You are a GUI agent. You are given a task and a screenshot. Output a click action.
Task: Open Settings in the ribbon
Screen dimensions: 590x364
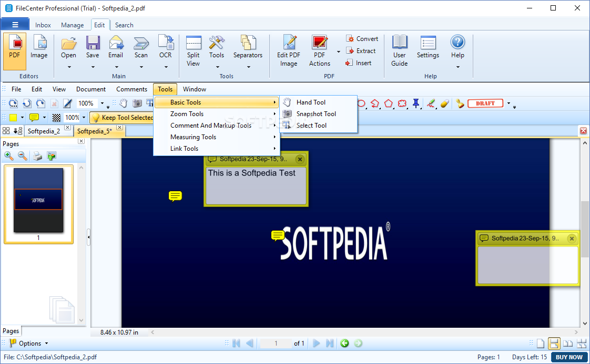coord(428,47)
